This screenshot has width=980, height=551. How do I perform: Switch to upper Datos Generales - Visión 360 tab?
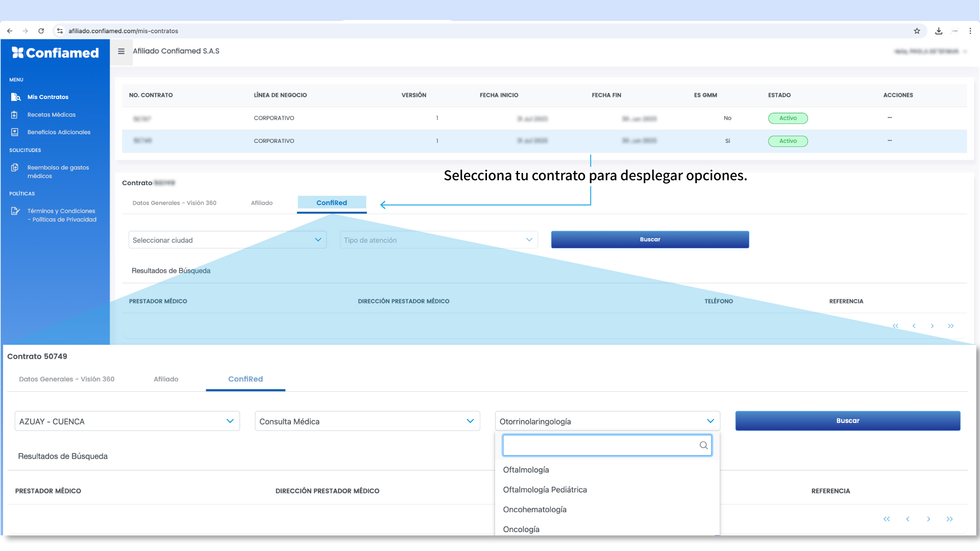pos(175,203)
